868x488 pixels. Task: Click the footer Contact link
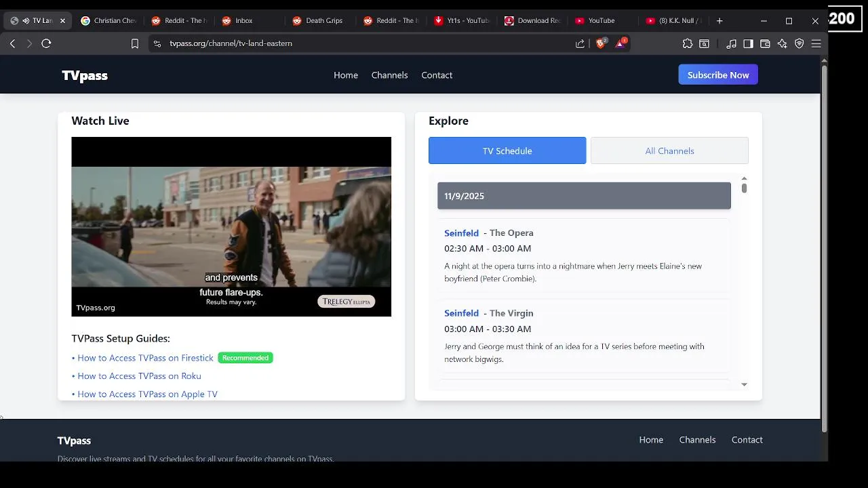(x=747, y=440)
